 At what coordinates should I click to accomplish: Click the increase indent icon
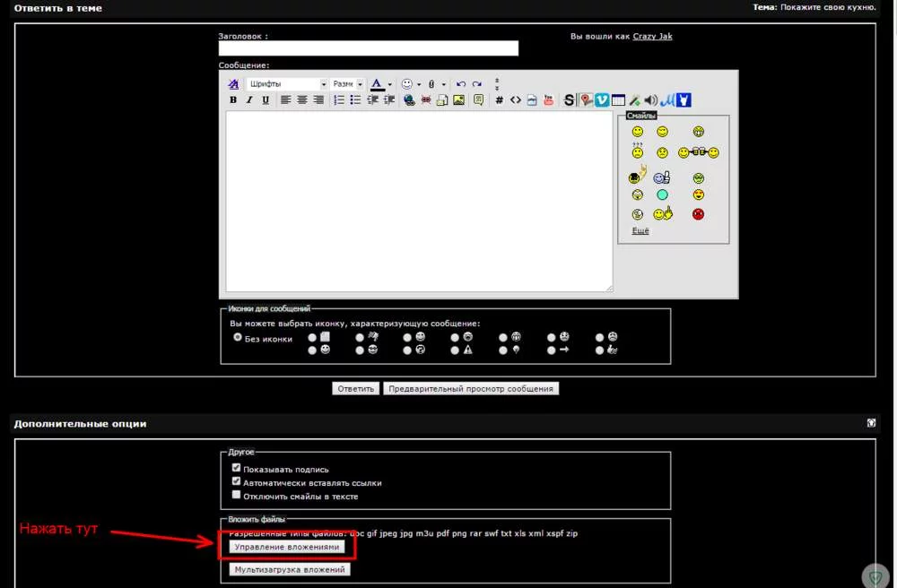coord(389,100)
